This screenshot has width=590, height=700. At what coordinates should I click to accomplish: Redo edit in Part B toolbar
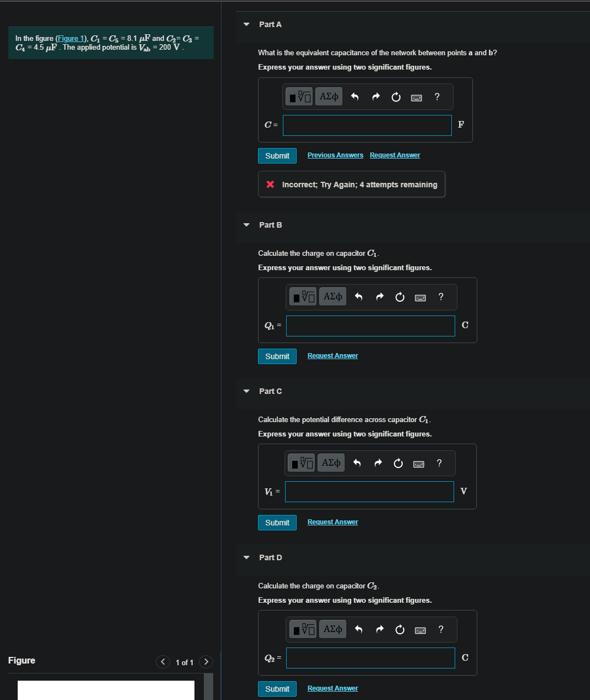380,297
